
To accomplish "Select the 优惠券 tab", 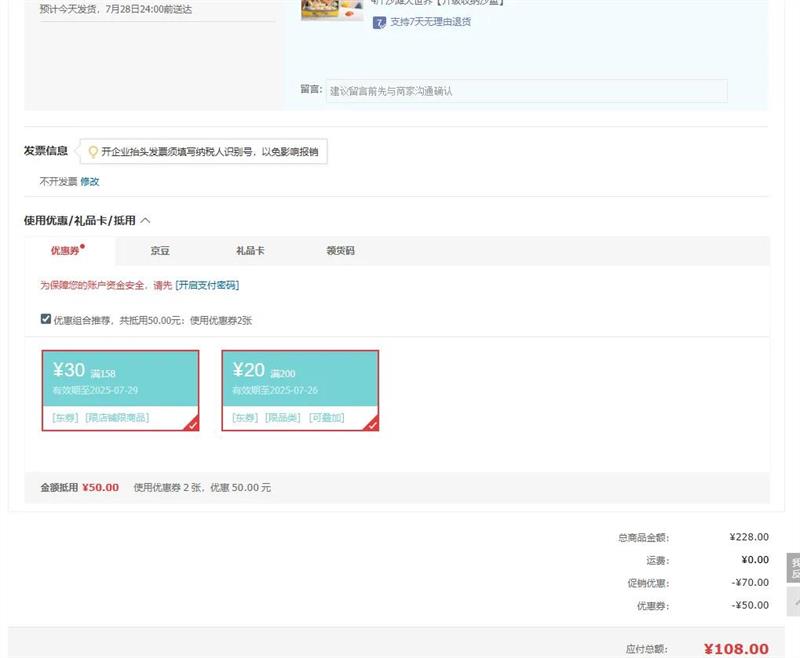I will pos(66,251).
